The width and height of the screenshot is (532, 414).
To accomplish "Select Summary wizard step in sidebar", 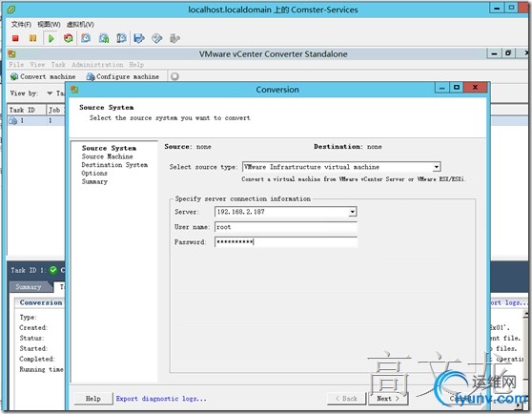I will (x=94, y=181).
